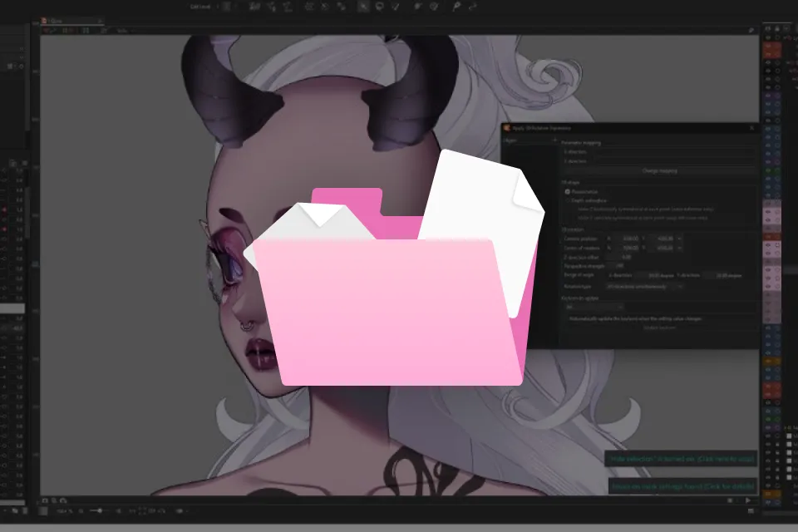This screenshot has height=532, width=798.
Task: Select the highlighted arrow selection tool
Action: pos(363,6)
